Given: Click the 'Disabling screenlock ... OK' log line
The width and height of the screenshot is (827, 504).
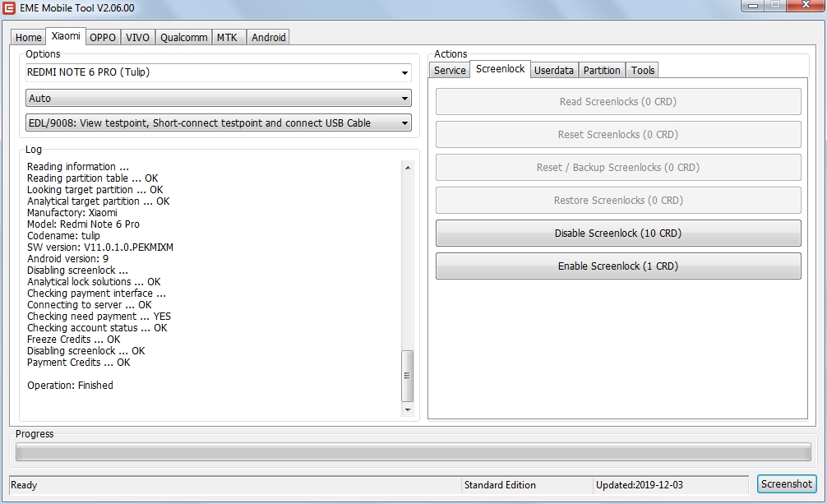Looking at the screenshot, I should point(86,351).
